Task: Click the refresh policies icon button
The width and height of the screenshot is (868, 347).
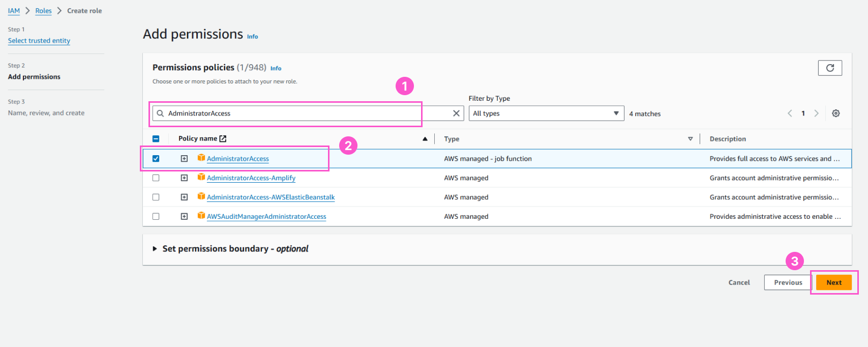Action: 830,68
